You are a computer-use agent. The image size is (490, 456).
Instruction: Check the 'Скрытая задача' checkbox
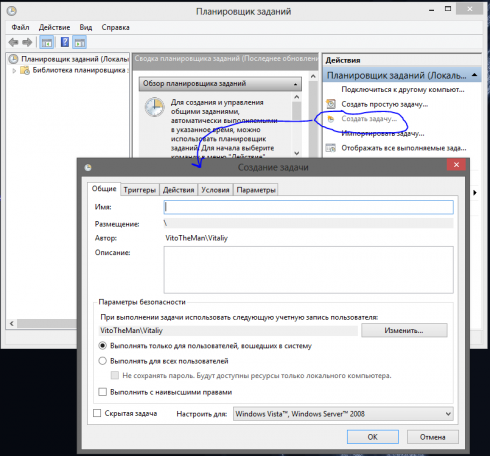97,413
